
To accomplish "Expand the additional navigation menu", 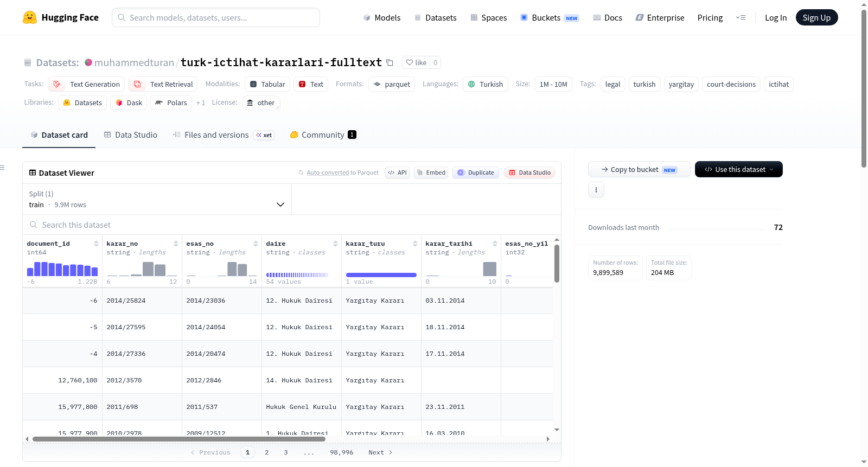I will [741, 17].
